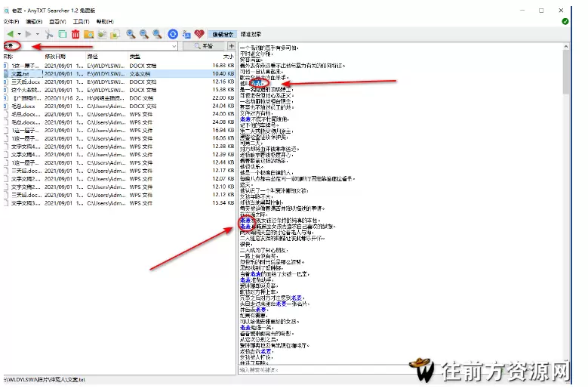Sort results by 修改日期 column header
588x389 pixels.
(55, 56)
